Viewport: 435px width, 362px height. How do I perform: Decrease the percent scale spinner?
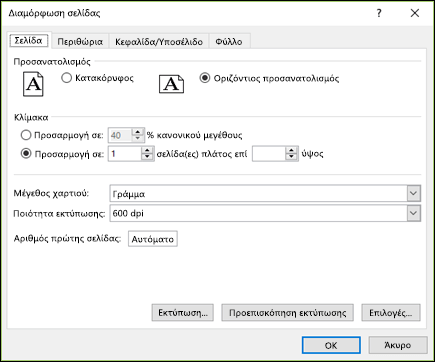point(137,138)
